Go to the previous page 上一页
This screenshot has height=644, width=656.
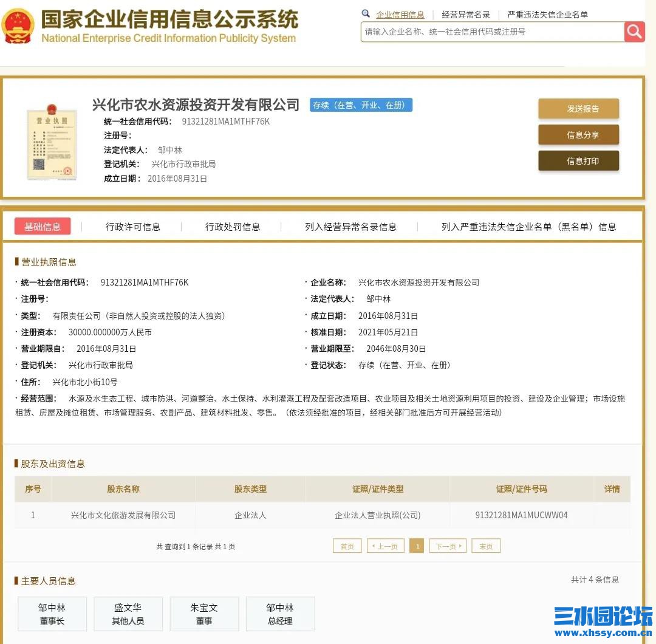(x=385, y=546)
